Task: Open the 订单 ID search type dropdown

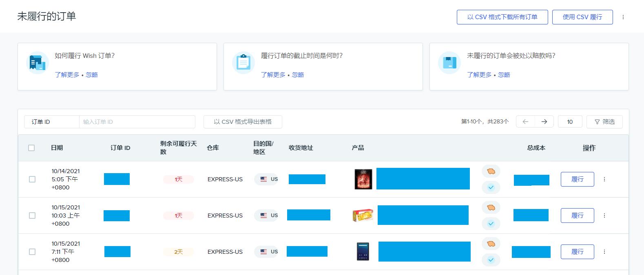Action: pos(51,122)
